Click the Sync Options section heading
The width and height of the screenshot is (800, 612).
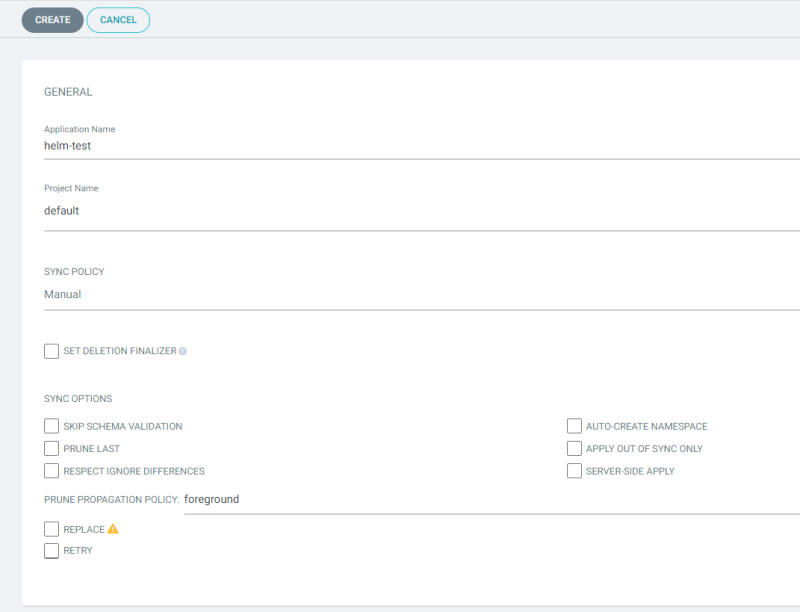(x=78, y=399)
